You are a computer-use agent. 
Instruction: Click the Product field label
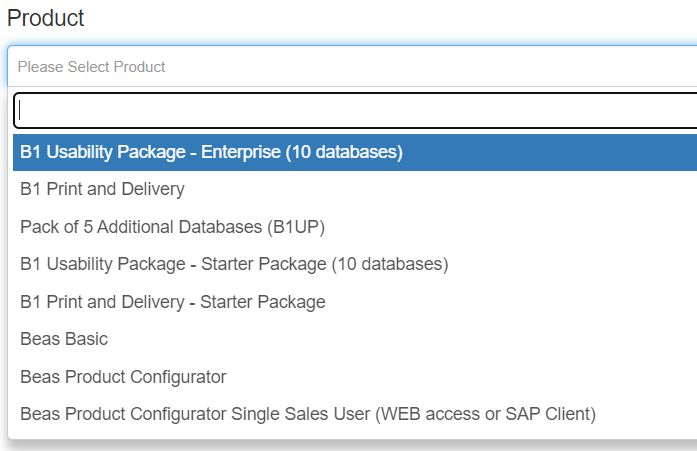[x=45, y=18]
